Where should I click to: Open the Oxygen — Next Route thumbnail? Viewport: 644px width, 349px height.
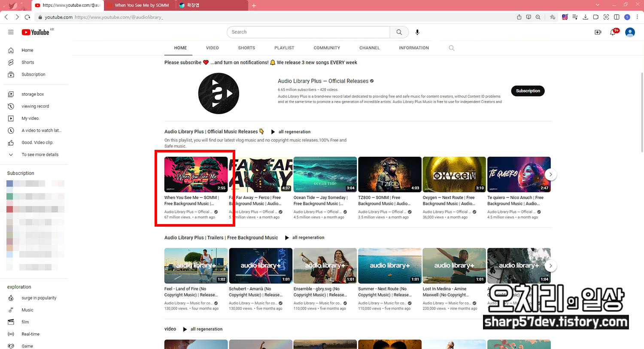454,174
